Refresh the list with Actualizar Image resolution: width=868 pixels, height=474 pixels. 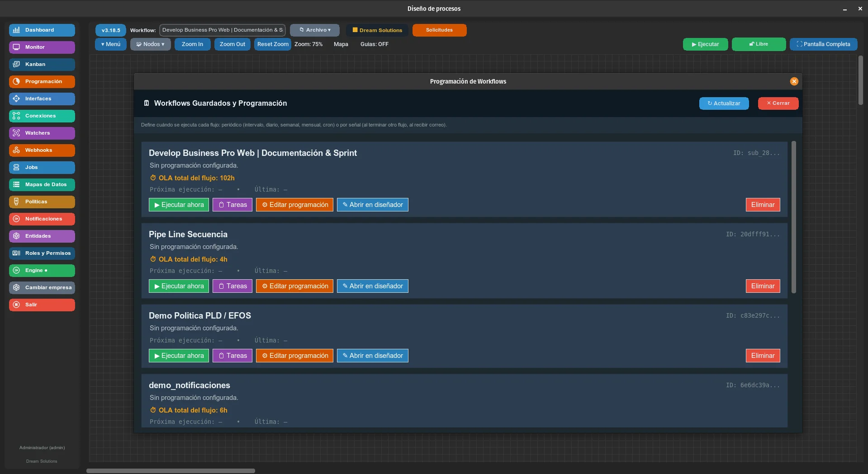[724, 103]
